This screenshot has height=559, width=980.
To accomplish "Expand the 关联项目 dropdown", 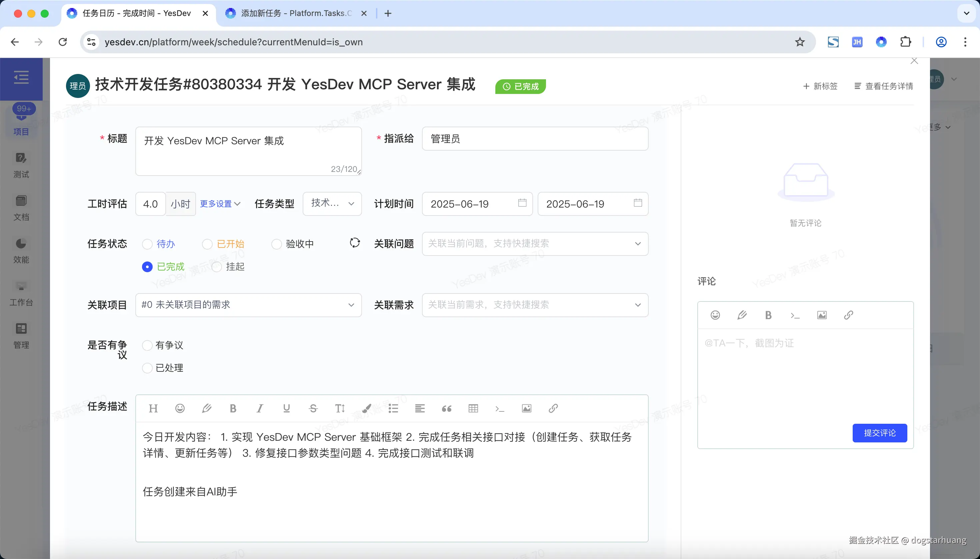I will pyautogui.click(x=248, y=305).
